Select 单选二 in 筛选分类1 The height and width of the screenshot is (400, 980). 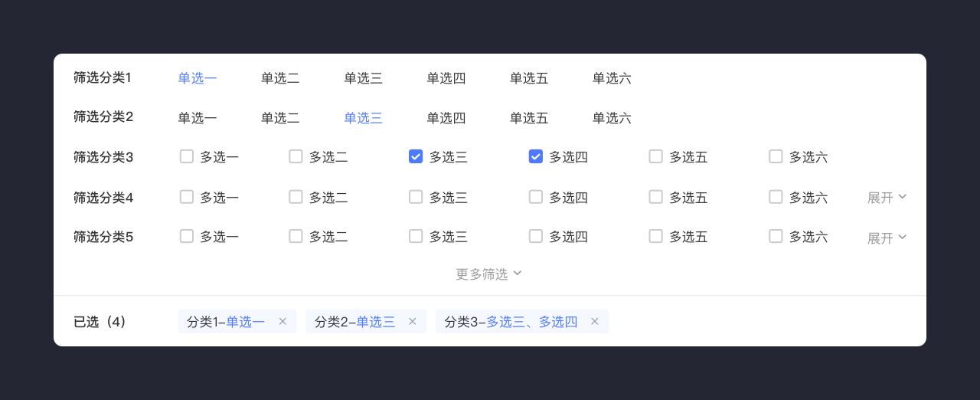pos(280,77)
